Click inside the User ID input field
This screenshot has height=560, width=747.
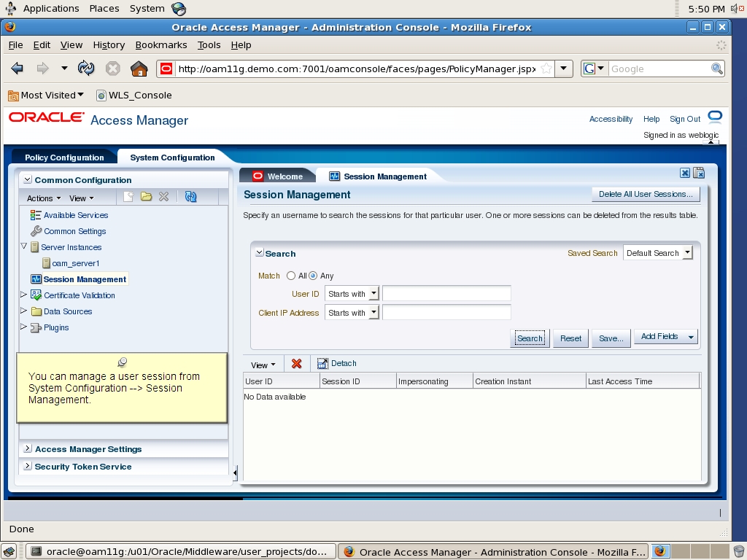(x=446, y=294)
